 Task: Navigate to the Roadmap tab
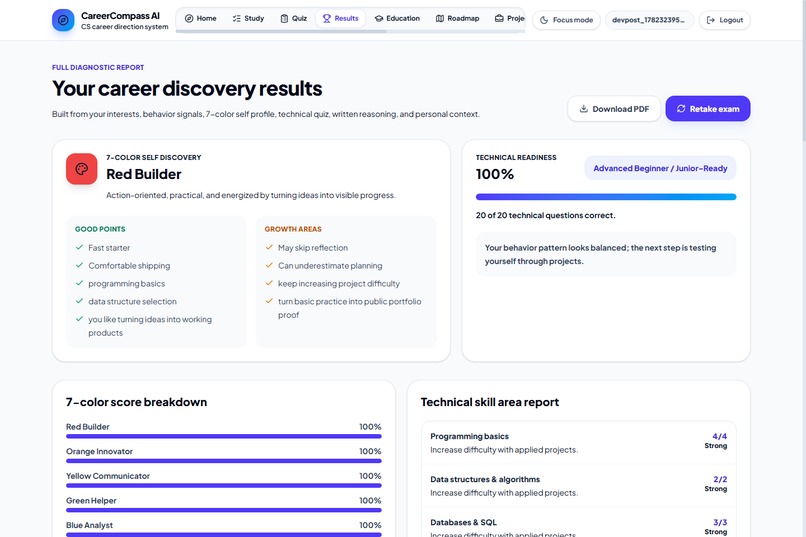click(457, 18)
